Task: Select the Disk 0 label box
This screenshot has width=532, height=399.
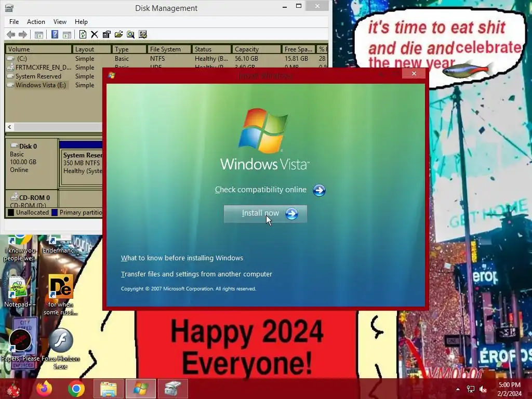Action: pyautogui.click(x=32, y=164)
